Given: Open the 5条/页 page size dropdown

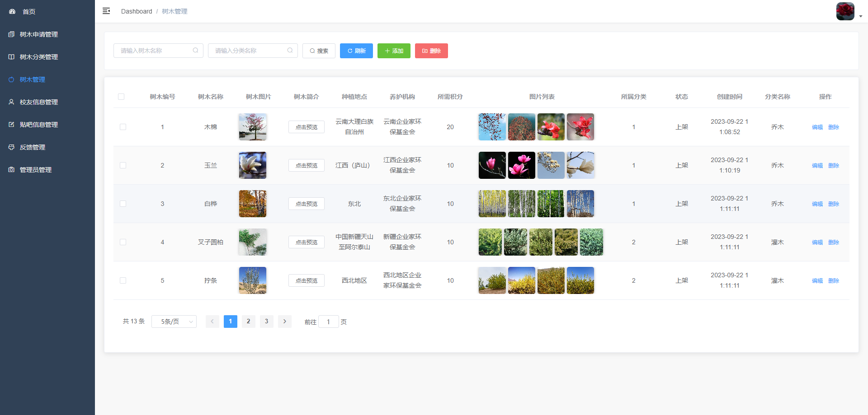Looking at the screenshot, I should coord(174,322).
